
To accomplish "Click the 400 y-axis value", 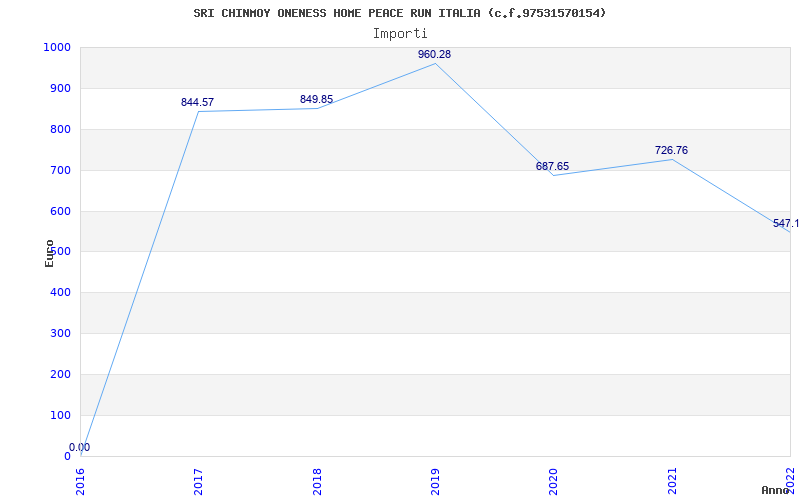I will click(x=61, y=293).
